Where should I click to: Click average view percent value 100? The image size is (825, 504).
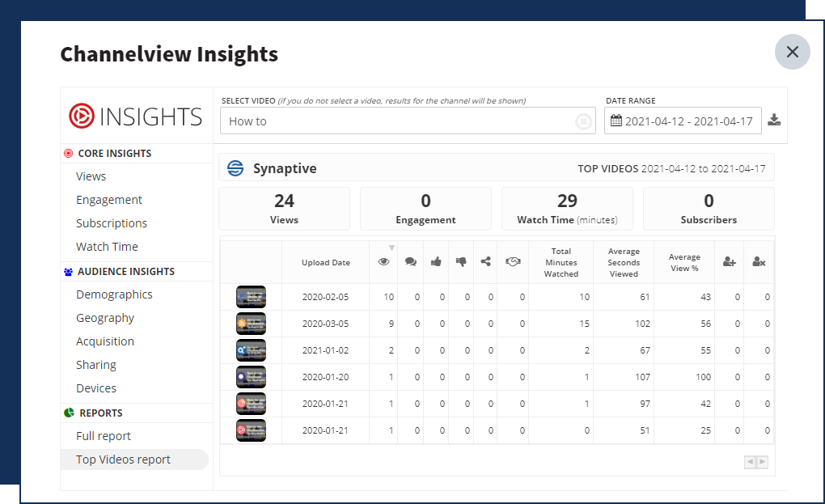703,377
